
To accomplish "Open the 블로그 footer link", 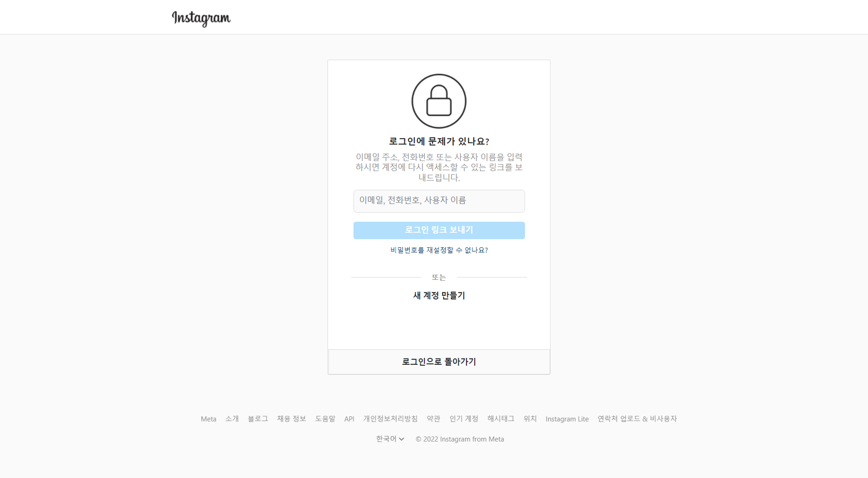I will pos(257,419).
